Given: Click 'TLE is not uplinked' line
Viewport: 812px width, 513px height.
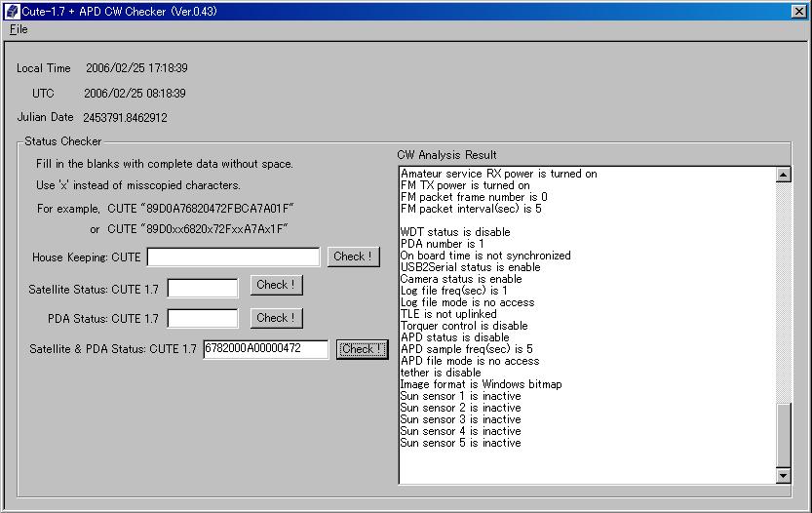Looking at the screenshot, I should click(x=448, y=314).
